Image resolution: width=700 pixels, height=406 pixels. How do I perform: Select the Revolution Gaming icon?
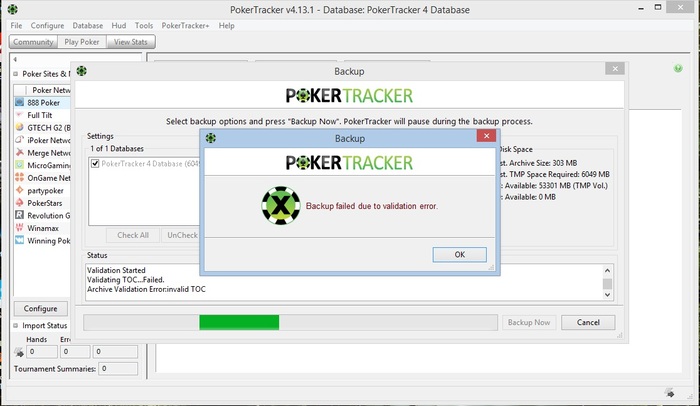(x=20, y=215)
